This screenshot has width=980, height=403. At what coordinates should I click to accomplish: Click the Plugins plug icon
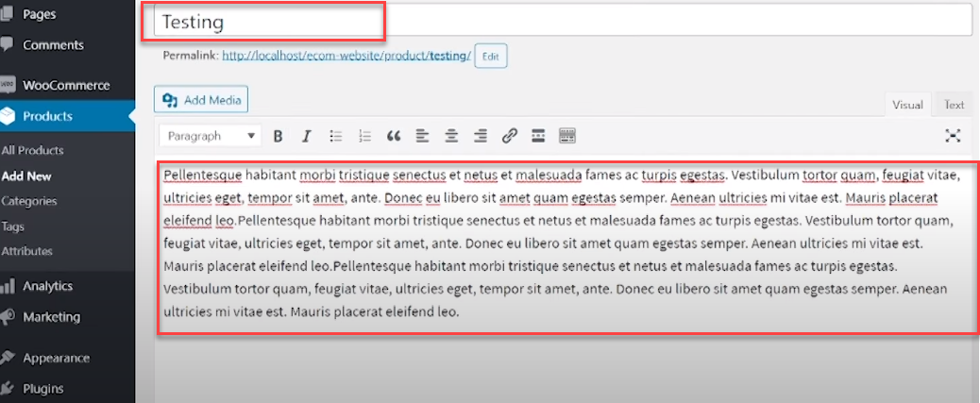coord(7,389)
